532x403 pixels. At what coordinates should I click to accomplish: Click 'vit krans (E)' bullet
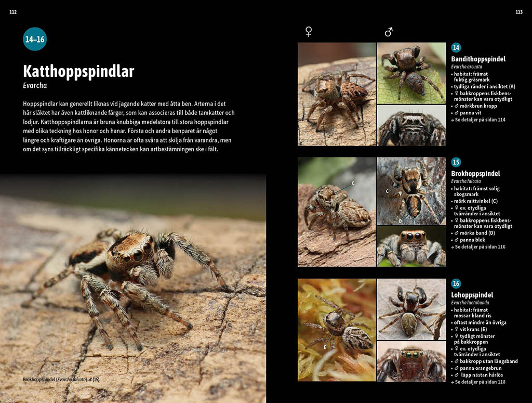click(469, 329)
